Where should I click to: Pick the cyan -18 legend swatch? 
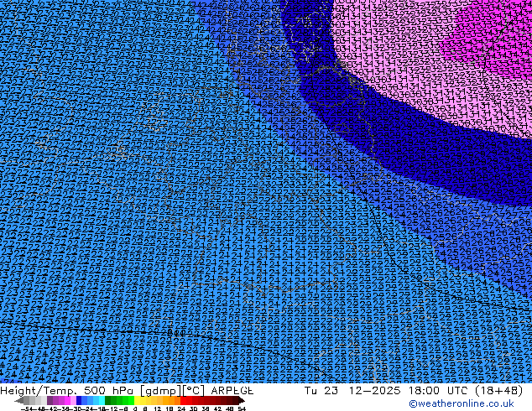click(x=102, y=400)
